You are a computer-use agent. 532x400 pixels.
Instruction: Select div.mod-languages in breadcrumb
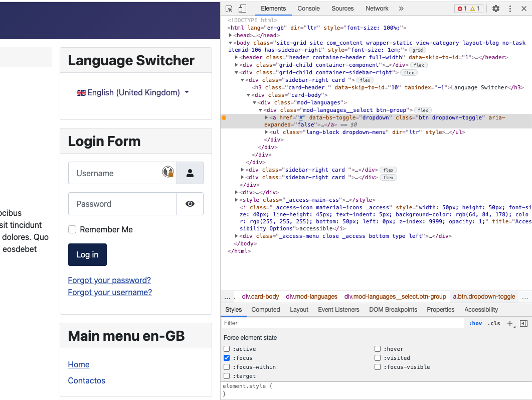311,297
